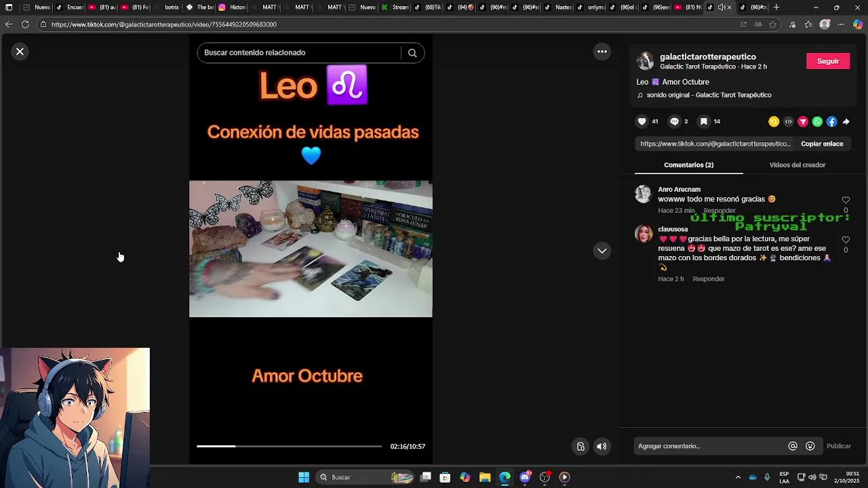The height and width of the screenshot is (488, 868).
Task: Like the video with the heart icon
Action: [x=642, y=121]
